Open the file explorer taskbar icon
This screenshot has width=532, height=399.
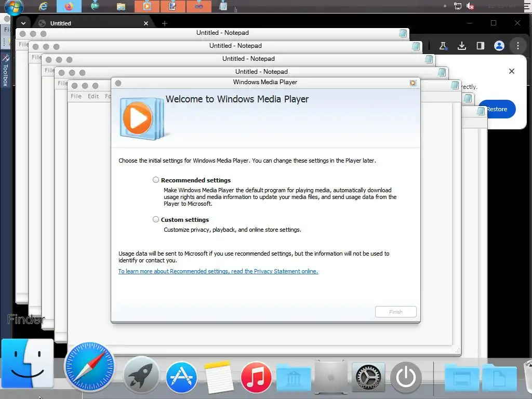tap(121, 6)
